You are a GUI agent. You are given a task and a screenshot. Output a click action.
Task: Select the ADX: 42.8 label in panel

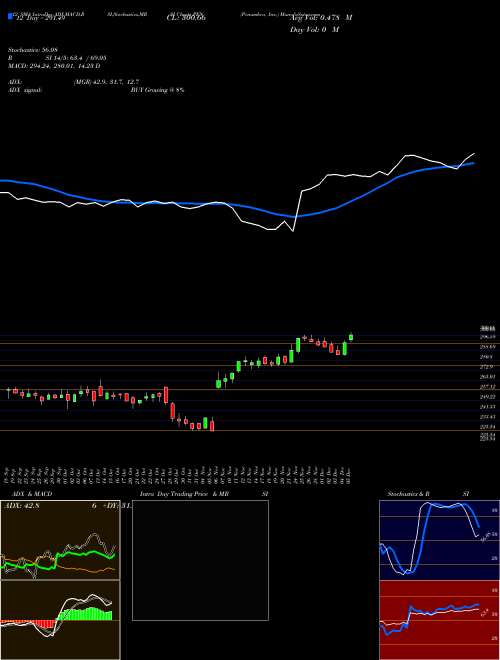[x=21, y=506]
